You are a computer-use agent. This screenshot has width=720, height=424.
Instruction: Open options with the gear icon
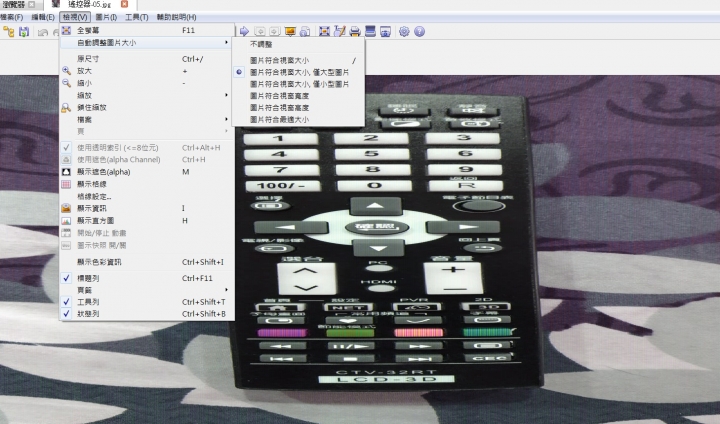coord(404,31)
